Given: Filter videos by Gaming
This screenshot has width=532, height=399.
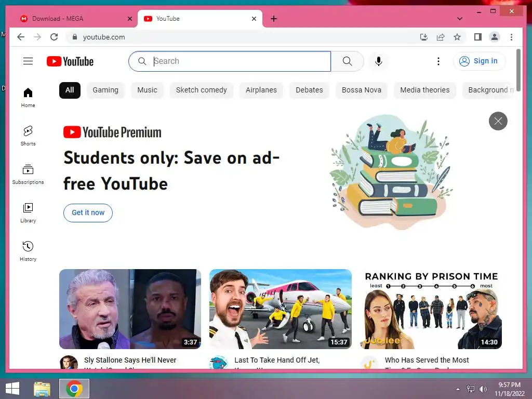Looking at the screenshot, I should pos(105,90).
